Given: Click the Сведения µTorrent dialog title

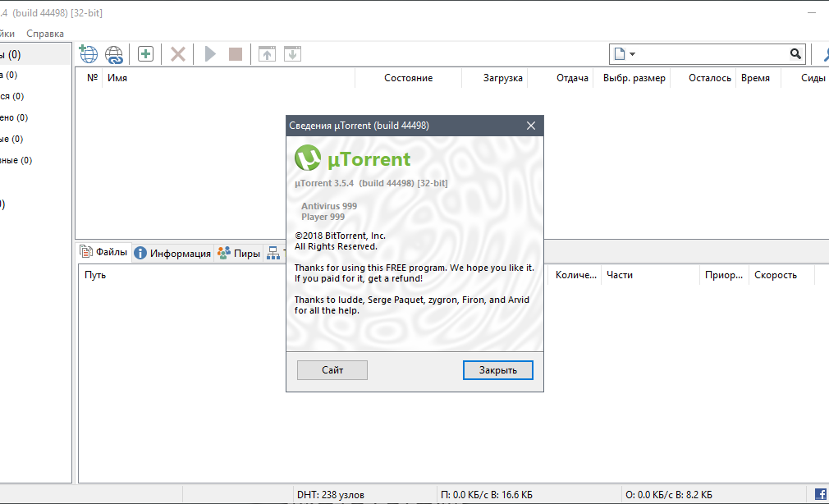Looking at the screenshot, I should point(359,126).
